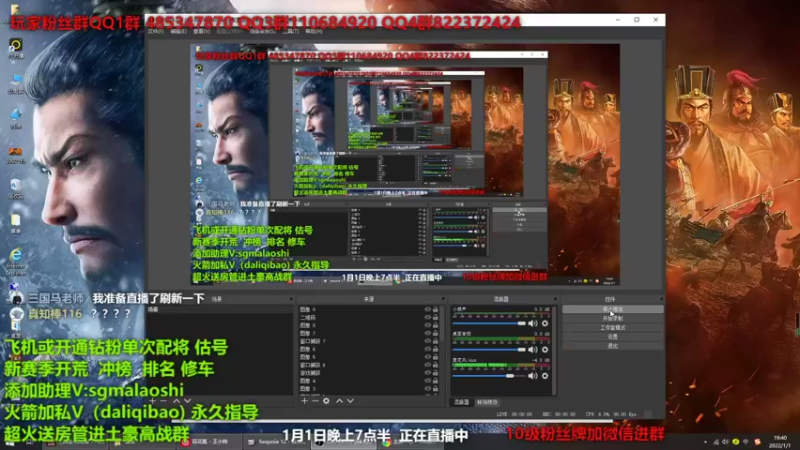Open 设置 in the controls panel
Viewport: 800px width, 450px height.
613,337
